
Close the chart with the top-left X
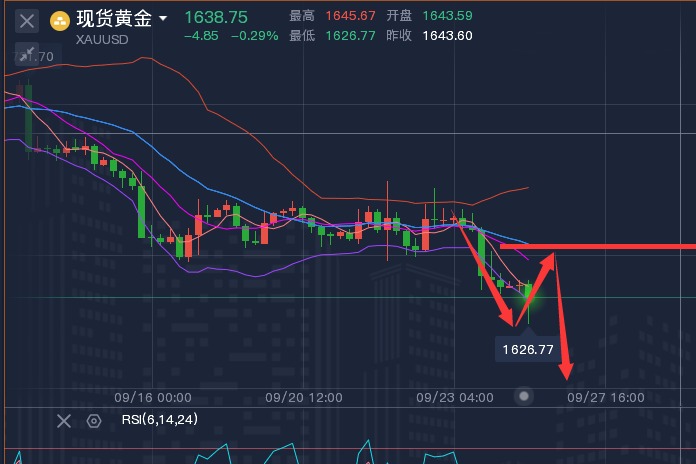point(28,20)
